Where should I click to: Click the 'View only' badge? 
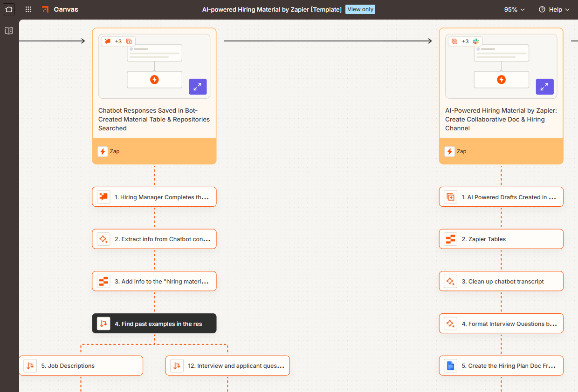pyautogui.click(x=360, y=9)
